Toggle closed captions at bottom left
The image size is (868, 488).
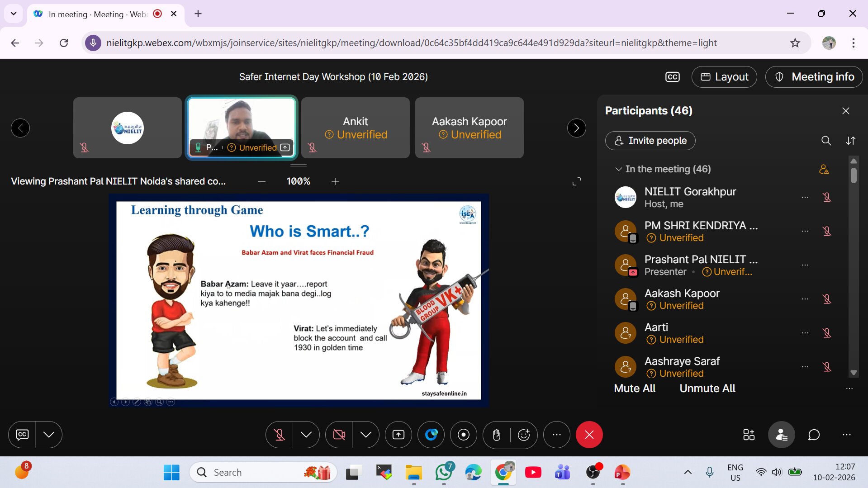pyautogui.click(x=22, y=435)
